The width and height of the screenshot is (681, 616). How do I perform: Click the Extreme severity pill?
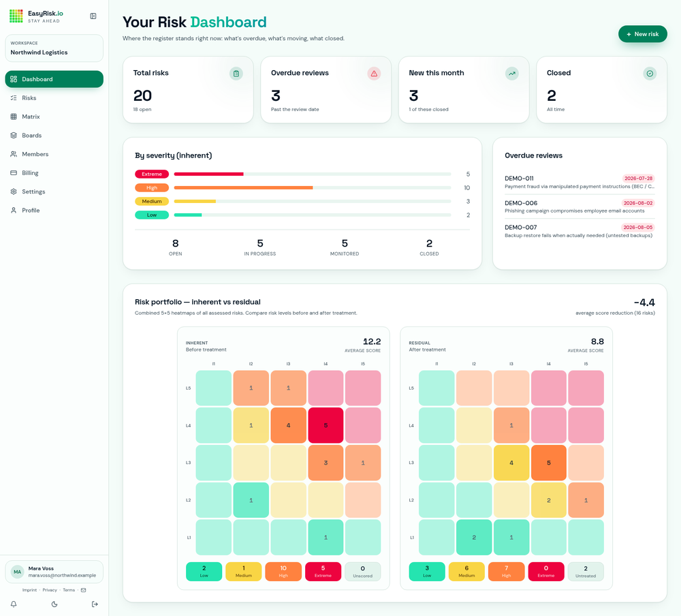coord(152,174)
